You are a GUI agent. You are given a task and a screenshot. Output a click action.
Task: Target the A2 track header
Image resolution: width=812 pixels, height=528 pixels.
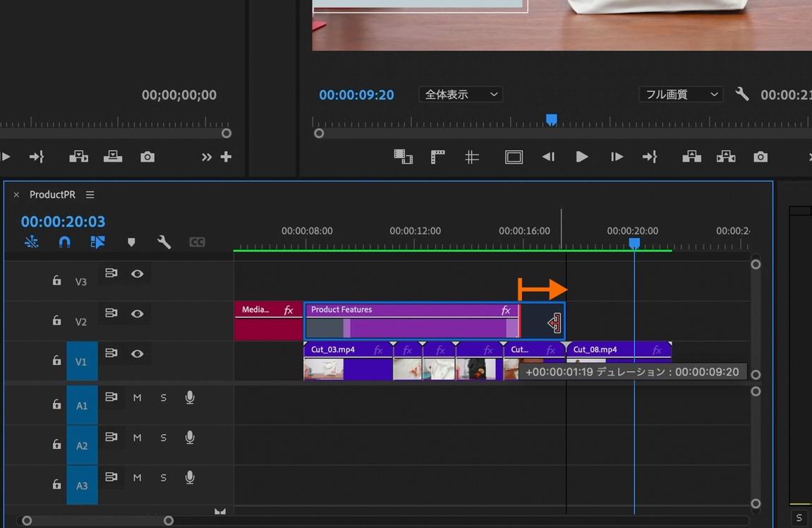point(82,445)
